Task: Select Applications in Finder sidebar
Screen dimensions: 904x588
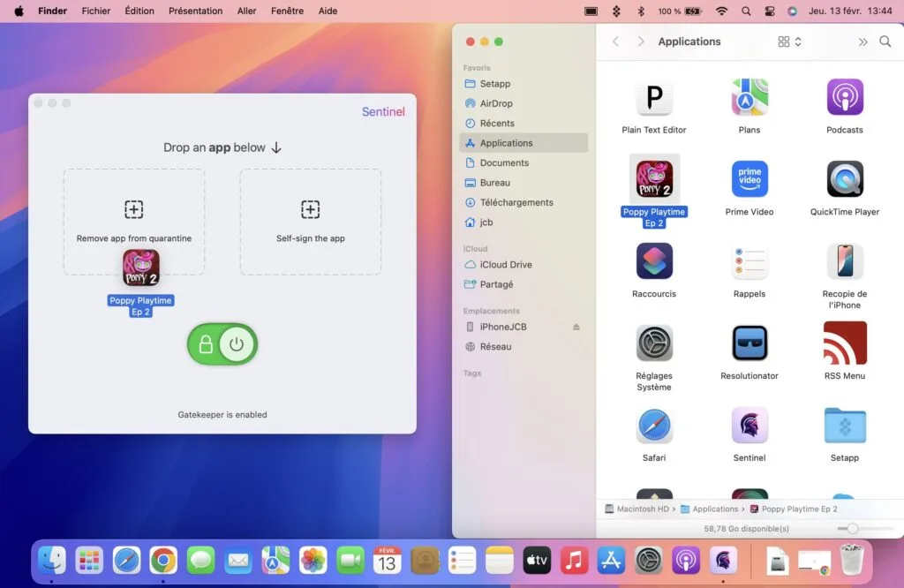Action: click(524, 143)
